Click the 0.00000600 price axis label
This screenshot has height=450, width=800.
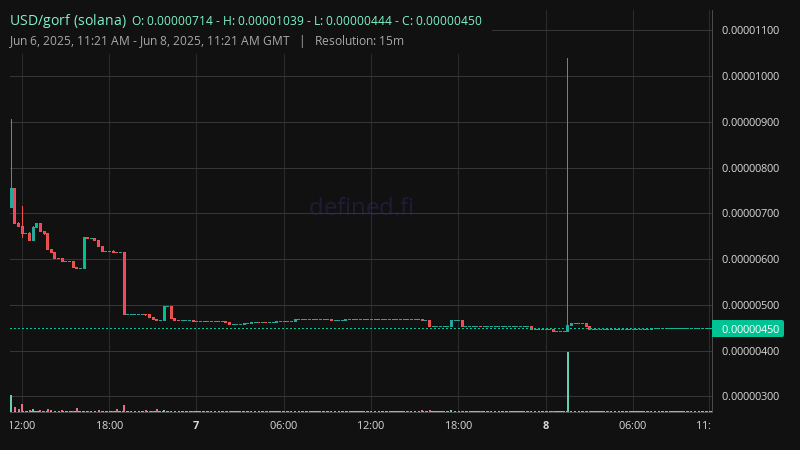751,259
